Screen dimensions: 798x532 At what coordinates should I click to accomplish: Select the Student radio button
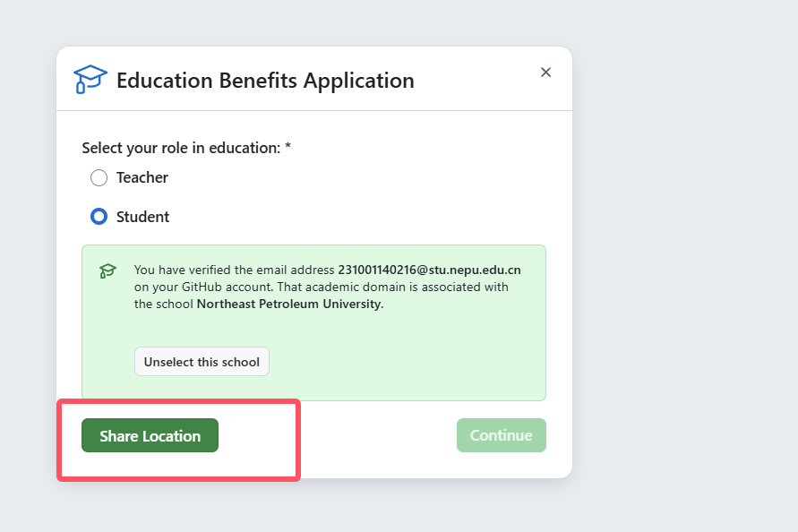point(99,217)
